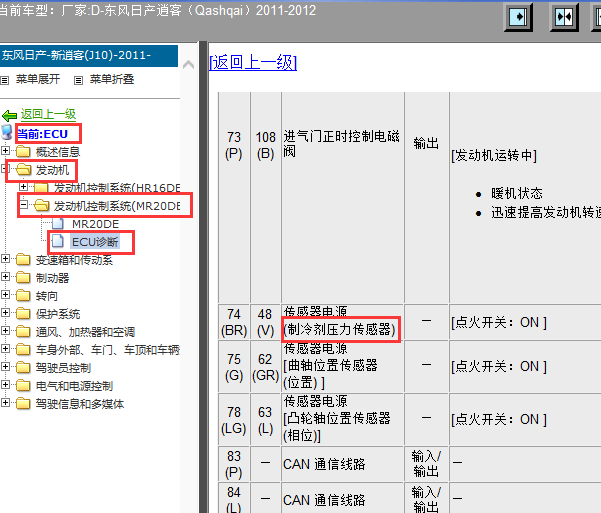
Task: Click the 78 (LG) terminal cell
Action: [x=234, y=419]
